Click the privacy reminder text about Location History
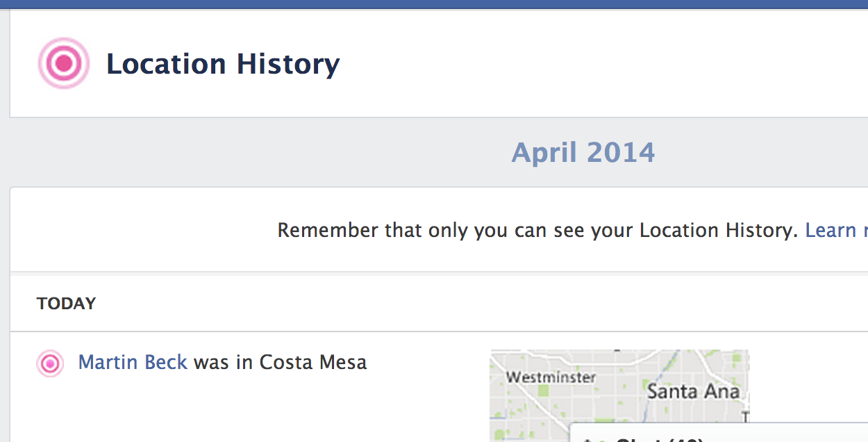This screenshot has width=868, height=442. coord(537,230)
